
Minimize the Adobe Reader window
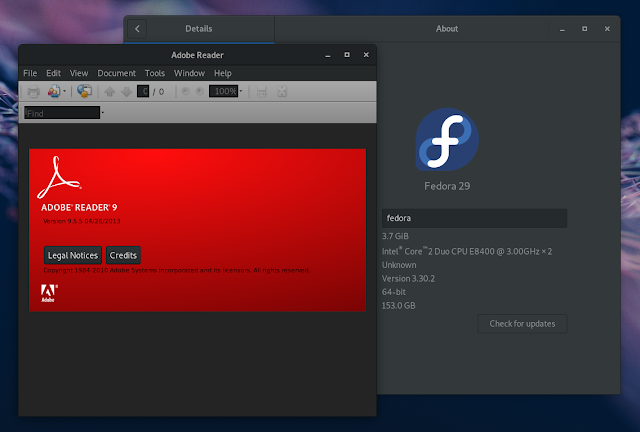tap(328, 55)
